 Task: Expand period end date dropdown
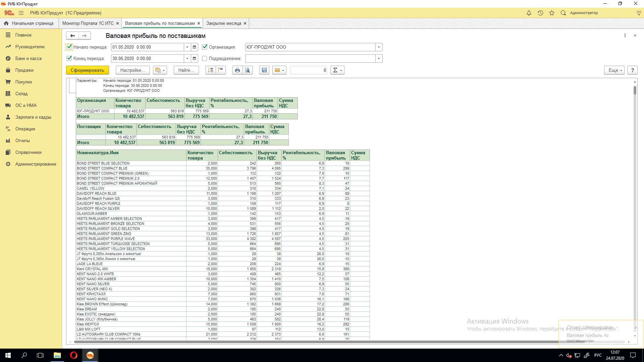click(x=187, y=59)
